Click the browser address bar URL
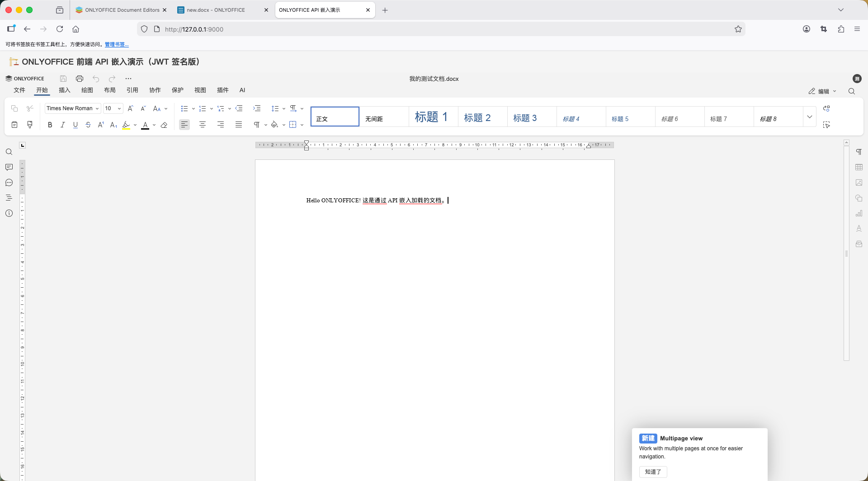The width and height of the screenshot is (868, 481). click(194, 29)
